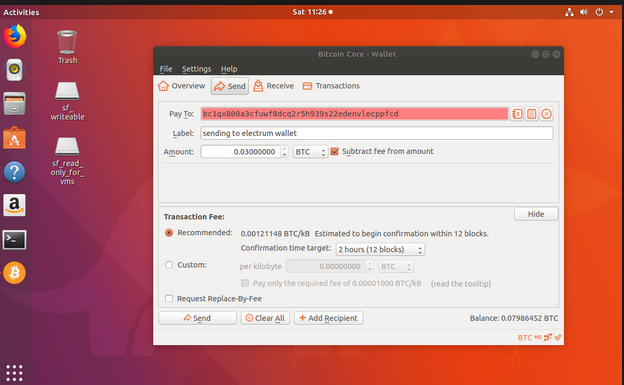The width and height of the screenshot is (624, 385).
Task: Click Add Recipient button
Action: click(x=329, y=318)
